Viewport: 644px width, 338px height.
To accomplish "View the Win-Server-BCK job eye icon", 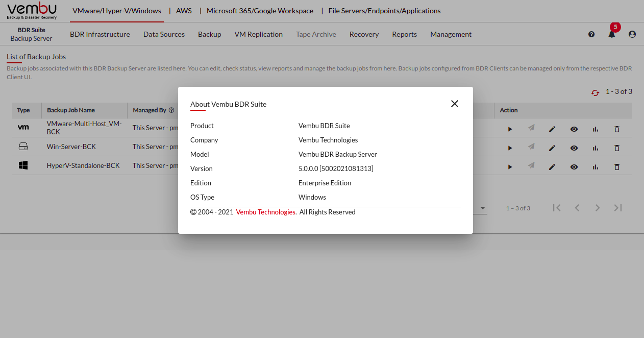I will point(574,148).
